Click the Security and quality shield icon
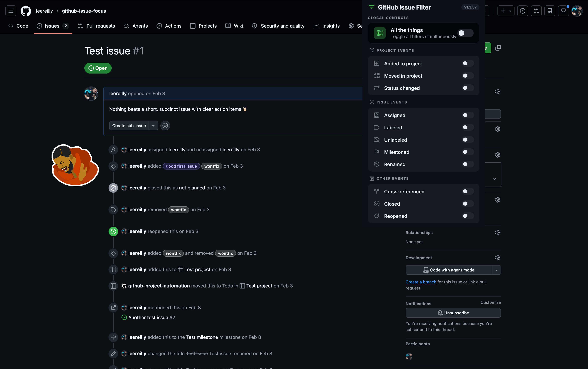The width and height of the screenshot is (588, 369). pyautogui.click(x=254, y=26)
